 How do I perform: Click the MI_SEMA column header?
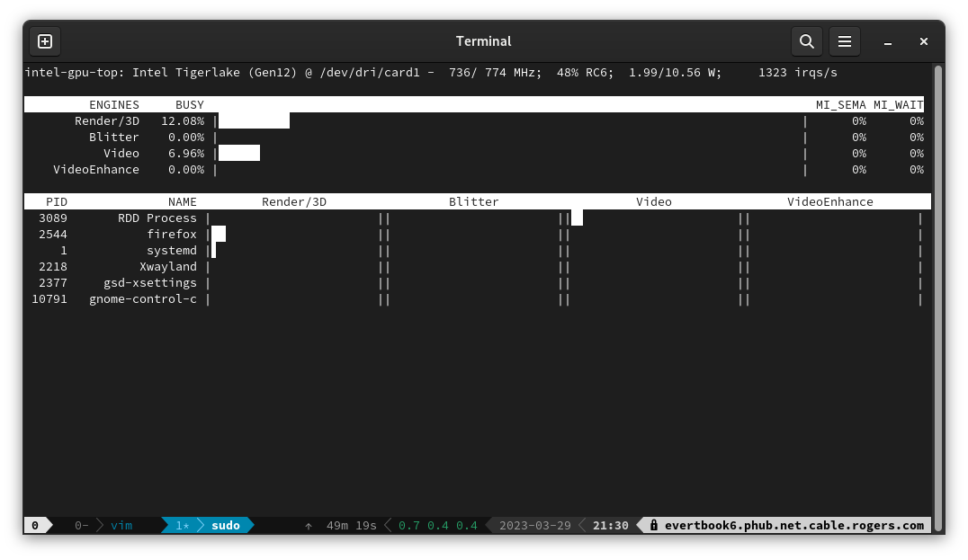tap(841, 105)
